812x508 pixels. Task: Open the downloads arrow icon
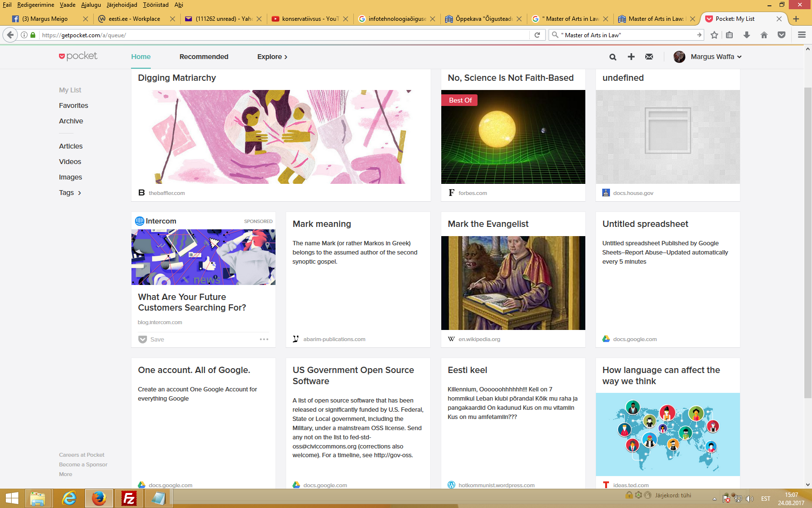[x=747, y=35]
